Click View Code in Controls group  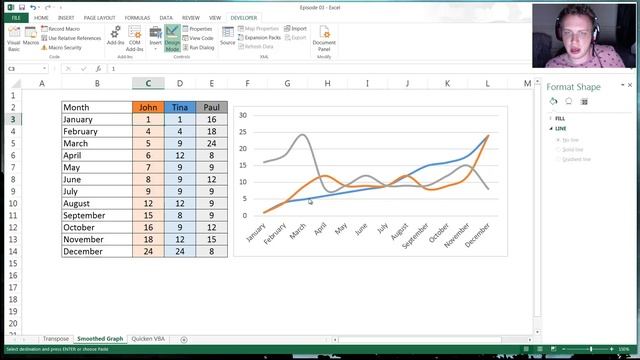198,38
